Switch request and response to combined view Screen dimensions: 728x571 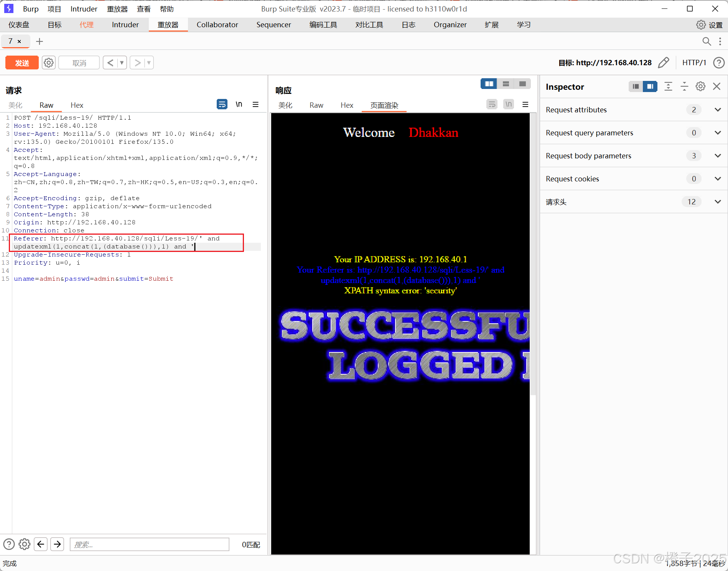point(522,84)
